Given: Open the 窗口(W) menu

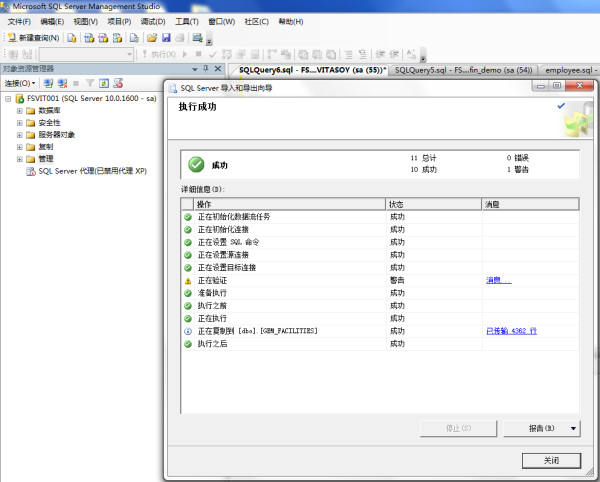Looking at the screenshot, I should pyautogui.click(x=222, y=22).
